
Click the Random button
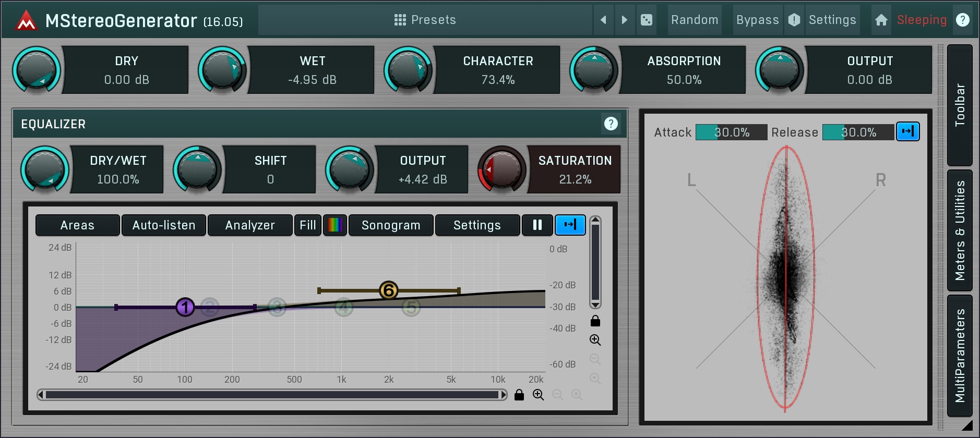click(695, 20)
